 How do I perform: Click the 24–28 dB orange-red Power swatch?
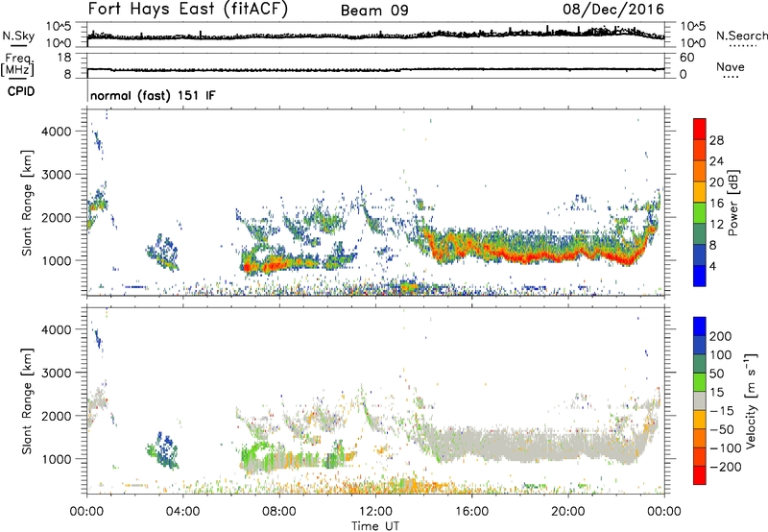coord(700,151)
